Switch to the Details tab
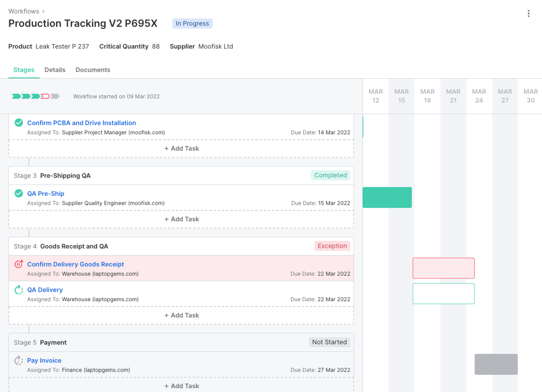Image resolution: width=542 pixels, height=392 pixels. 55,70
